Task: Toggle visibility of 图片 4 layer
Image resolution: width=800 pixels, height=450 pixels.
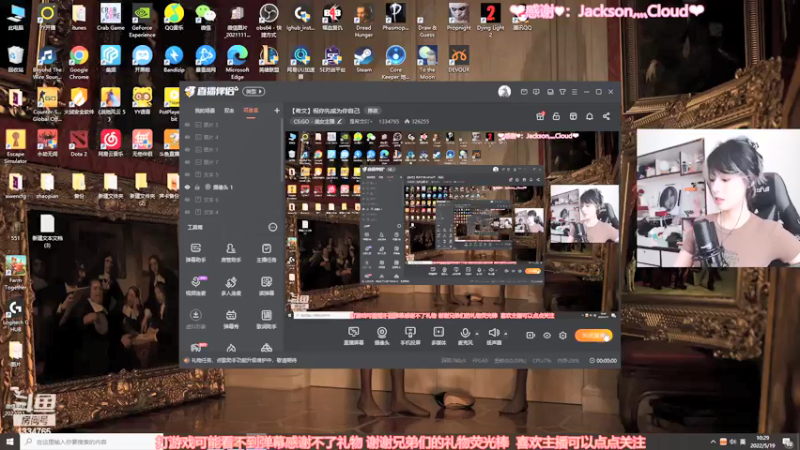Action: (187, 137)
